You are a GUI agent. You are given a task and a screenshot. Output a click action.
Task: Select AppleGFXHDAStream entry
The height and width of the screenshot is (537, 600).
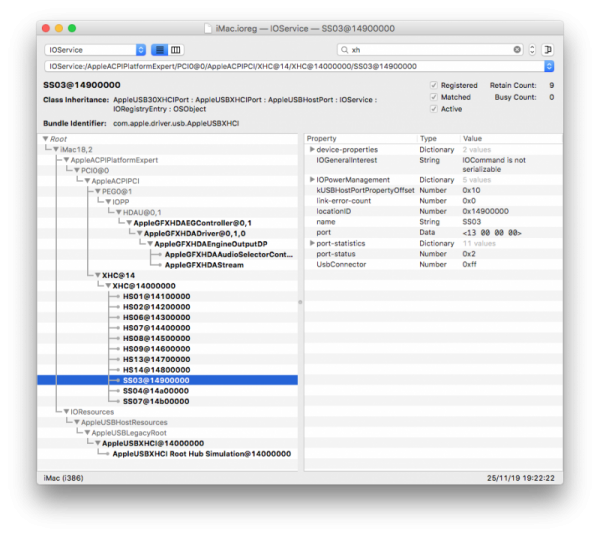(x=204, y=265)
